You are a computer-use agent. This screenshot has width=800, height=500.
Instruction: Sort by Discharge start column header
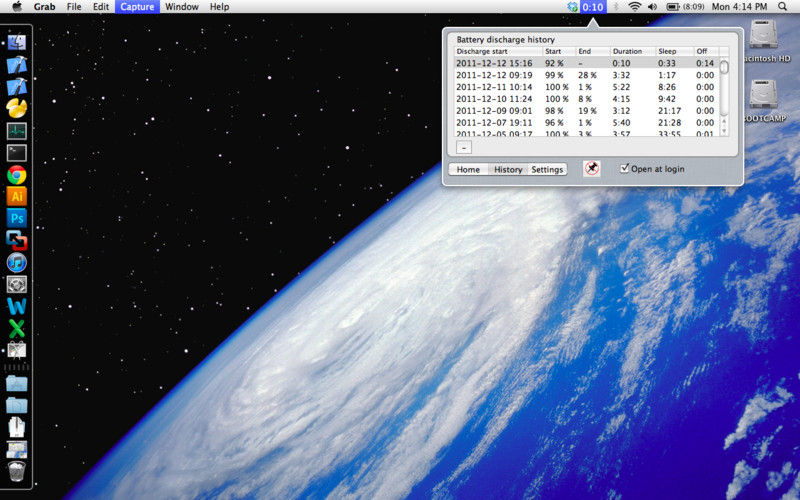point(498,51)
